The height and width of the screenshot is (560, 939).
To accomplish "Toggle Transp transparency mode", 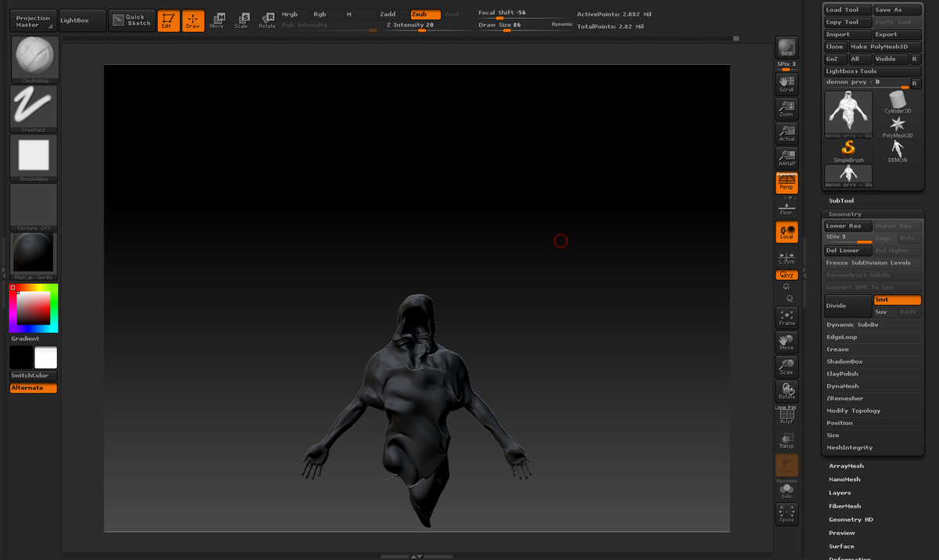I will [x=786, y=440].
